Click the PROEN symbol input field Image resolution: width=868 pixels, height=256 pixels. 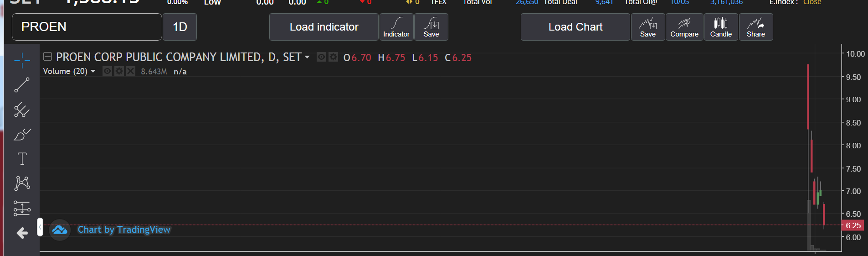[x=87, y=27]
